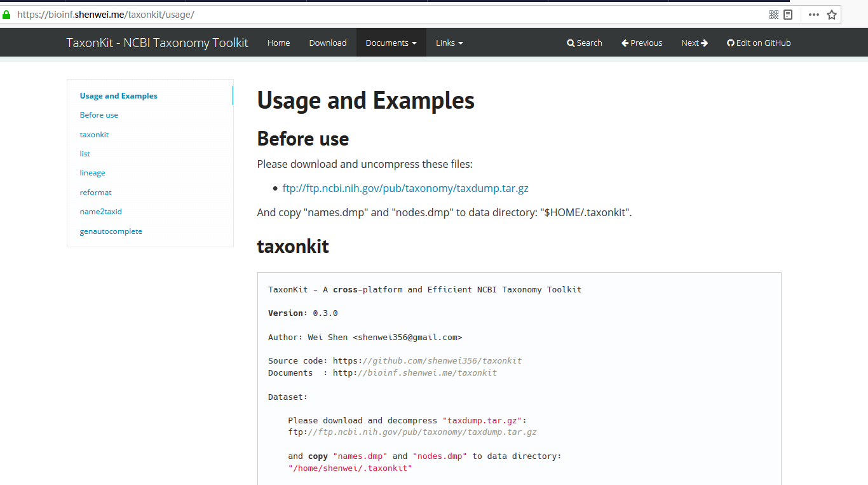Open page actions three-dots menu
The width and height of the screenshot is (868, 485).
point(814,15)
